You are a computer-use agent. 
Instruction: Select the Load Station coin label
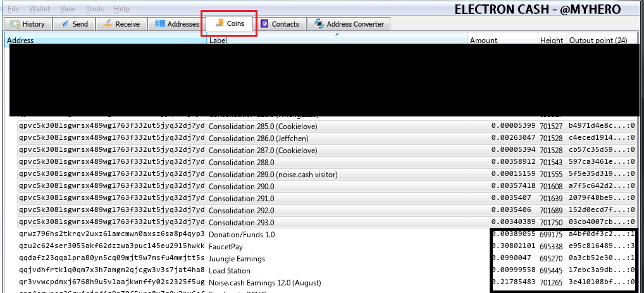click(x=229, y=271)
